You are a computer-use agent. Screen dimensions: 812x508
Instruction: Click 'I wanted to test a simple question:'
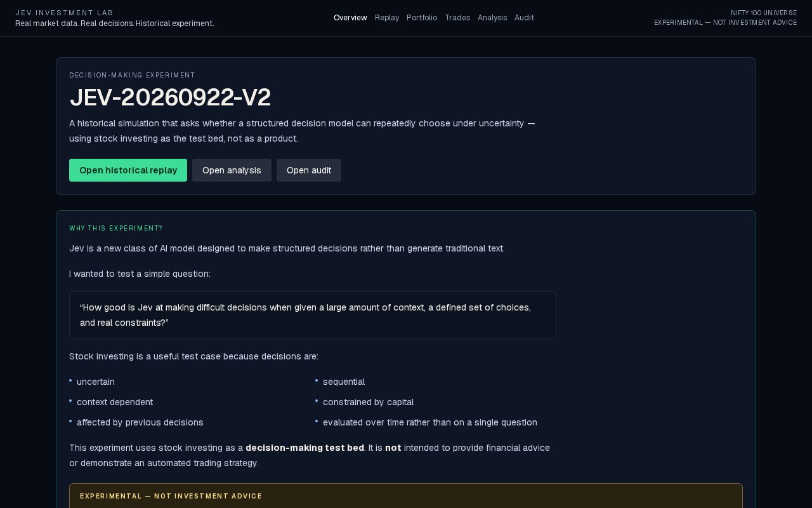[140, 274]
